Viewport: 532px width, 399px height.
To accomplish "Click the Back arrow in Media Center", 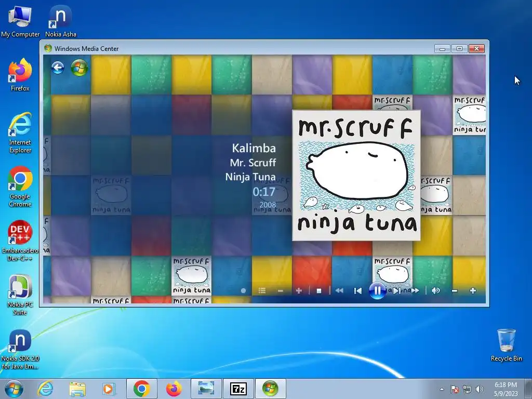I will [x=58, y=68].
